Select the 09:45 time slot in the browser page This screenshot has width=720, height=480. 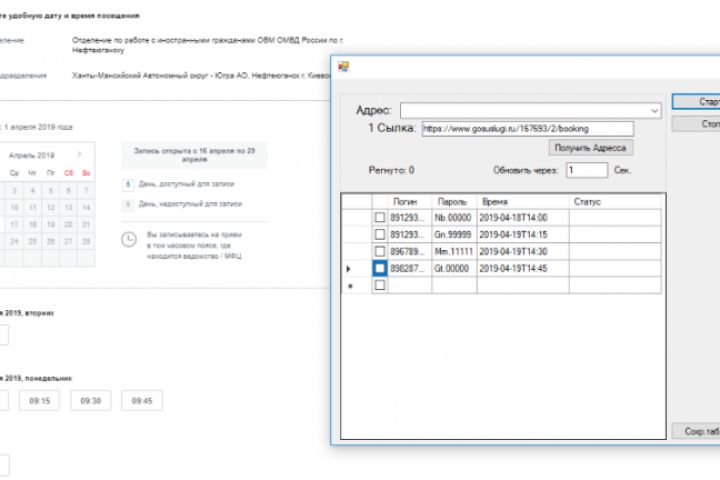(141, 401)
